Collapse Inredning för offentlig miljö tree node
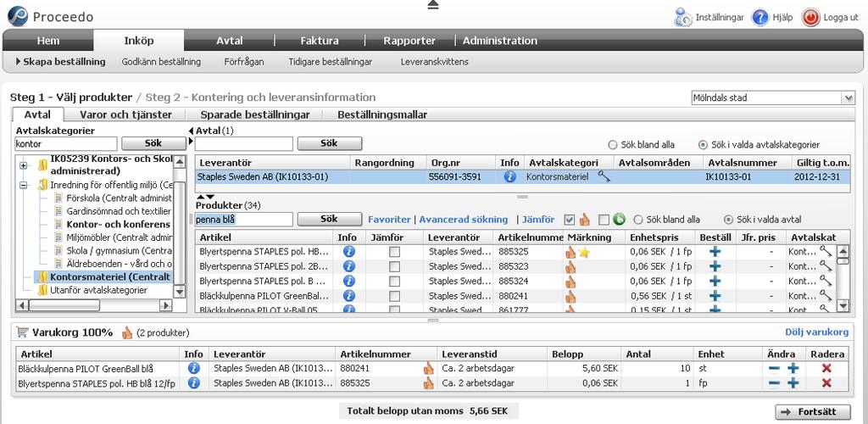Screen dimensions: 868x424 click(23, 186)
